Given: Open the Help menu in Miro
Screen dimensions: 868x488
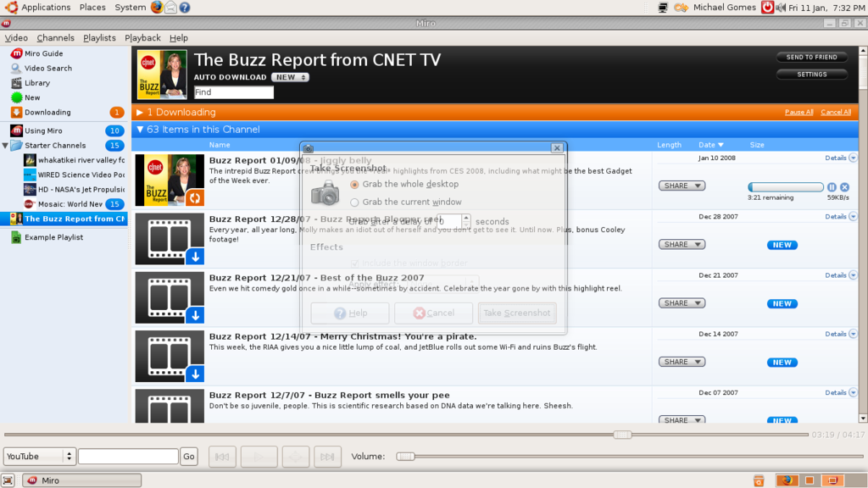Looking at the screenshot, I should pos(179,38).
